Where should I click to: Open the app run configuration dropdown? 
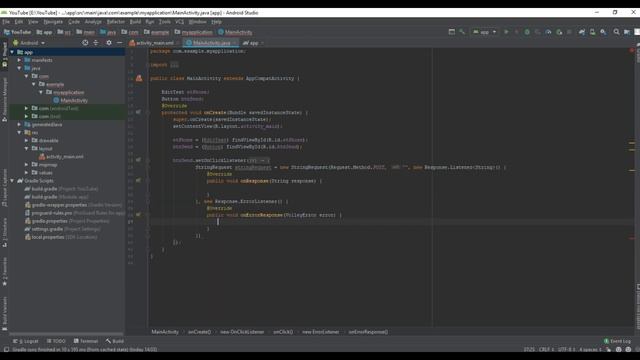point(484,32)
